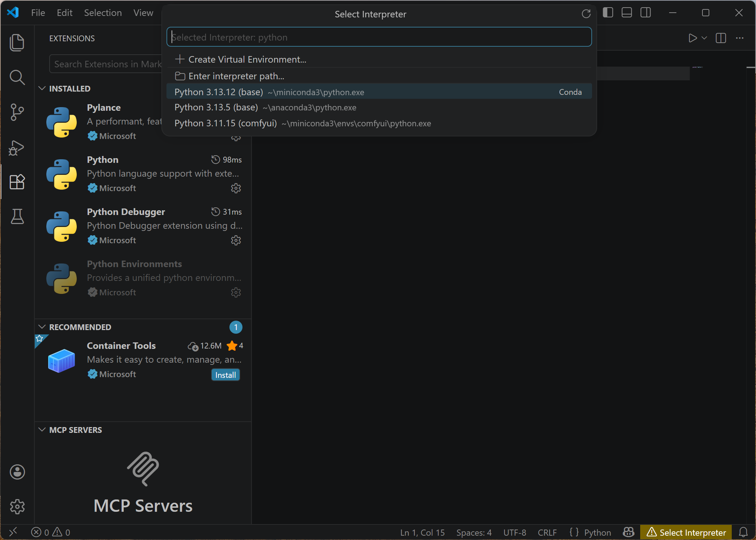Click the recommended count badge showing 1
Viewport: 756px width, 540px height.
[236, 327]
